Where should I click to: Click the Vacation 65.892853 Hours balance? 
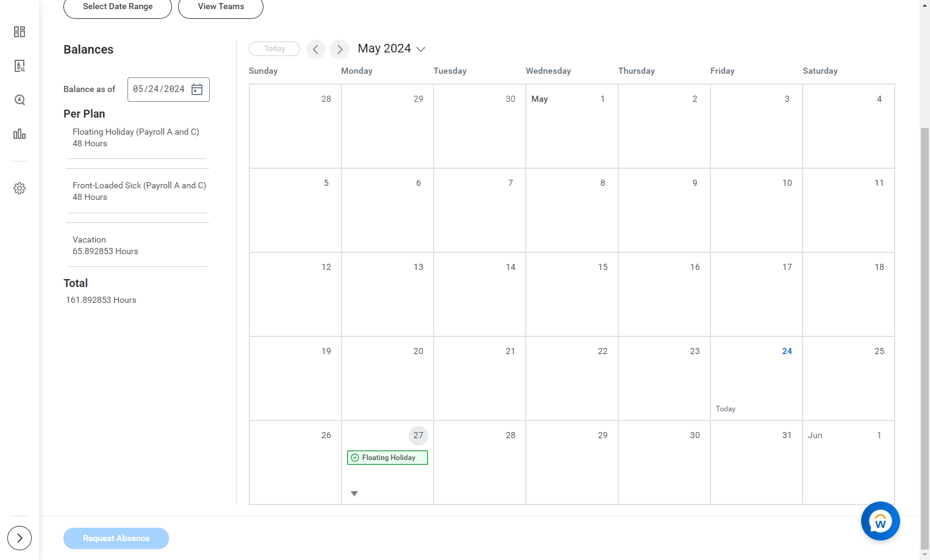(106, 246)
